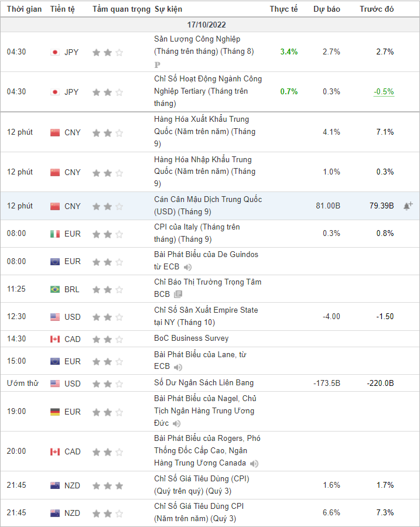Click the Tầm quan trọng column header
The image size is (420, 527).
(121, 9)
